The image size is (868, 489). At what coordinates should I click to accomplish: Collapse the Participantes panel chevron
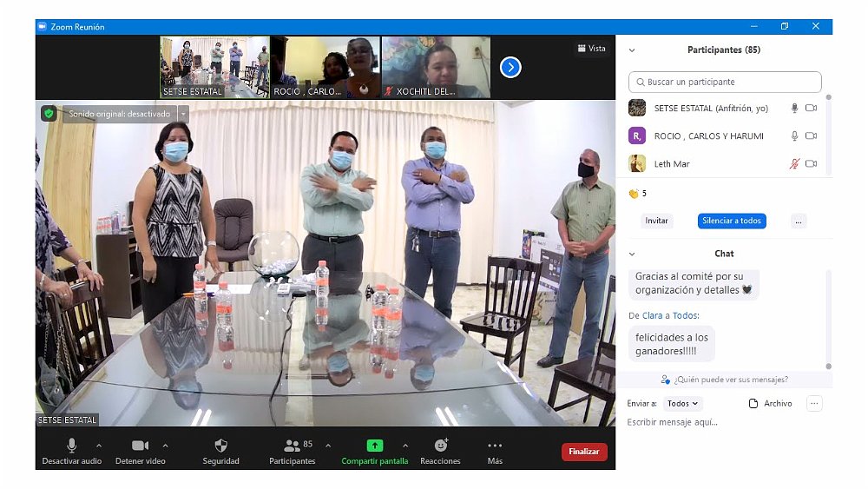tap(632, 50)
